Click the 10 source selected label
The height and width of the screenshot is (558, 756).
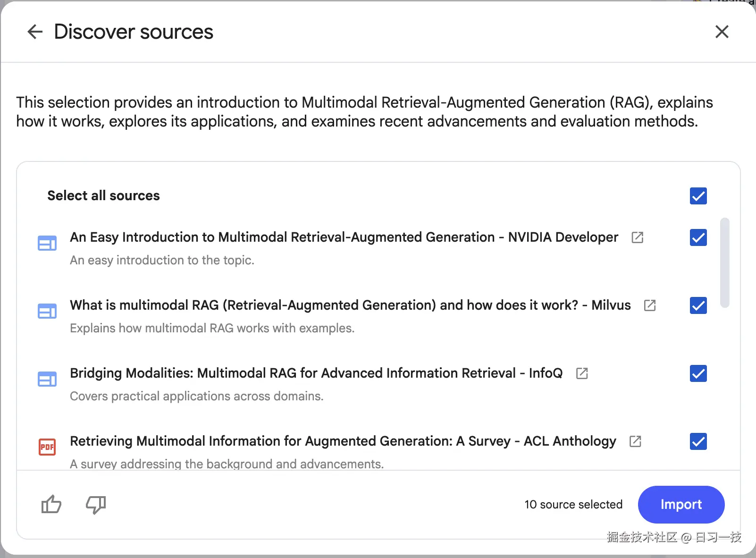(573, 505)
